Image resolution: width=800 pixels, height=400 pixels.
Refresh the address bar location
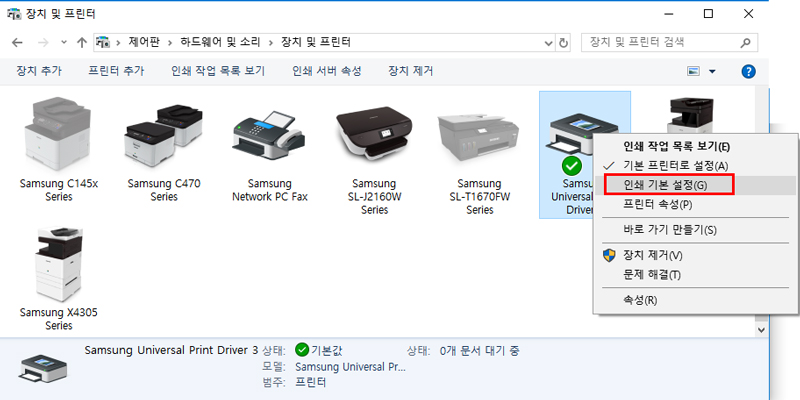tap(563, 43)
